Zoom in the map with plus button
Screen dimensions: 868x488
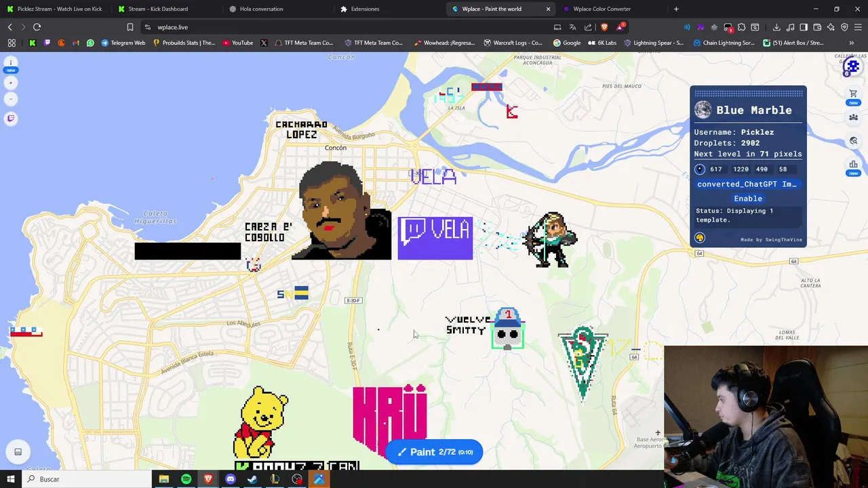pos(11,83)
